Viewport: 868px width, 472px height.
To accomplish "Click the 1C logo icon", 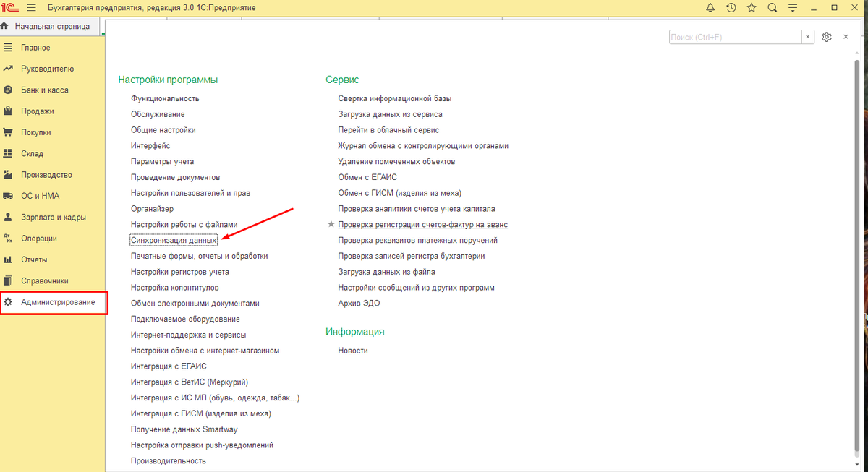I will 11,8.
